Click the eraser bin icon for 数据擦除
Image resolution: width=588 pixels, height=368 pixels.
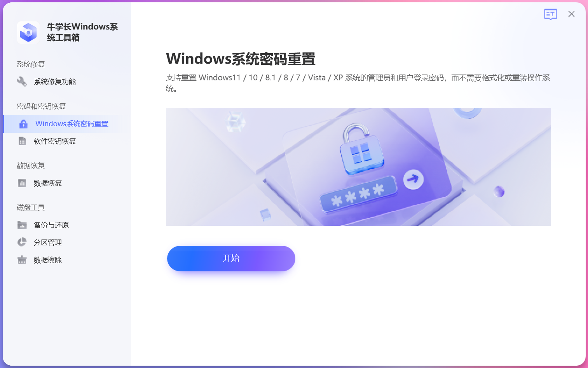[22, 260]
